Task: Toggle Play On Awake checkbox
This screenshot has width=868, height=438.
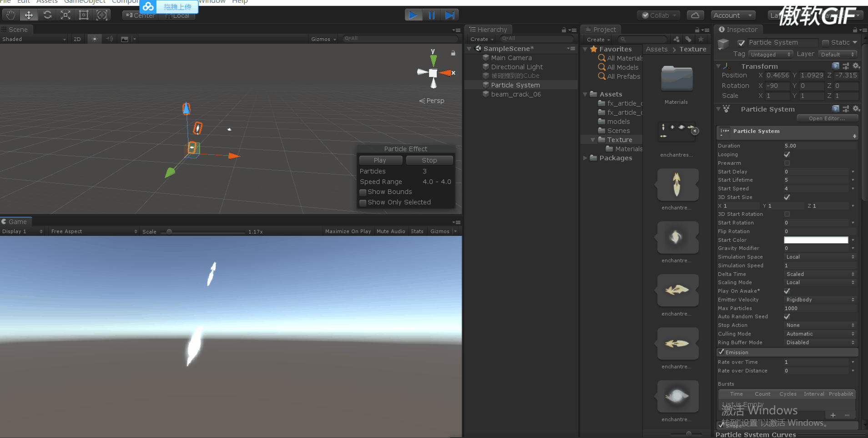Action: click(x=787, y=291)
